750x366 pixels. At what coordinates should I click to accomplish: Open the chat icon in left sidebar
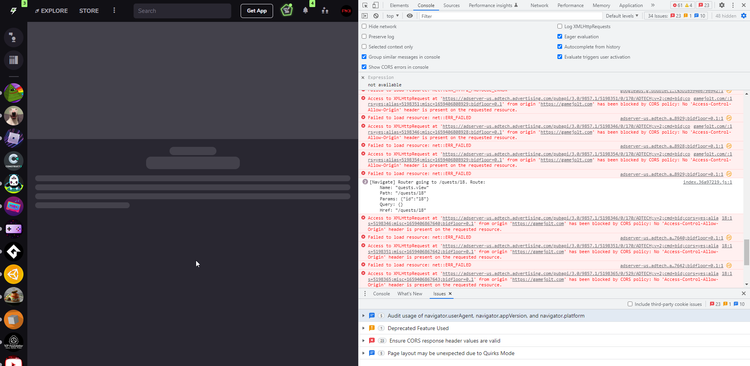click(x=14, y=37)
